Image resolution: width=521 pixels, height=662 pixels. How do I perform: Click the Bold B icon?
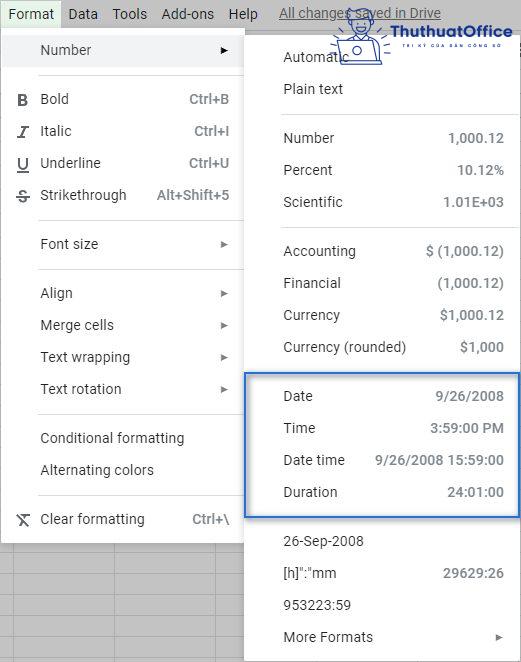pyautogui.click(x=23, y=100)
